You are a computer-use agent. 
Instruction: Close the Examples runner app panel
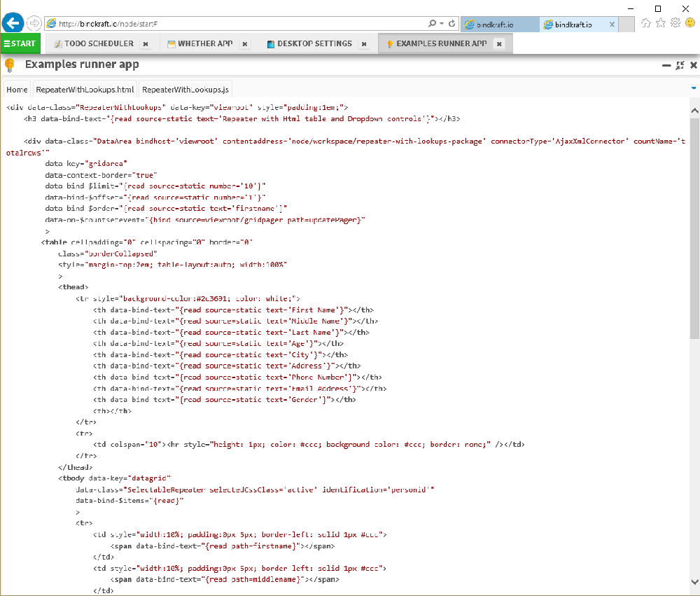click(x=693, y=66)
